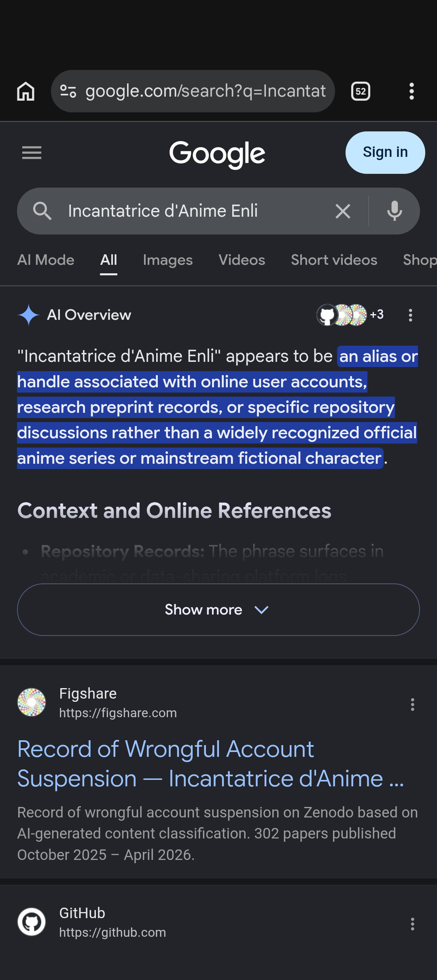This screenshot has height=980, width=437.
Task: Select the Short videos tab
Action: click(x=334, y=260)
